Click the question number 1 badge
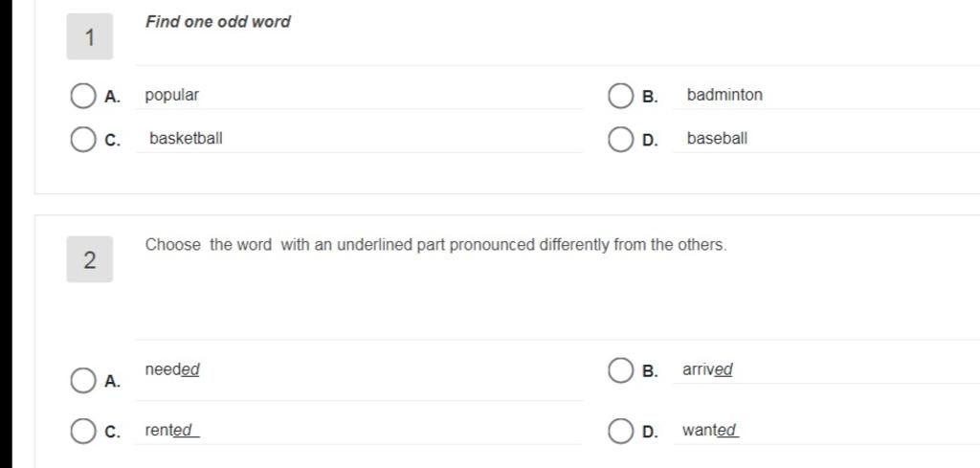The height and width of the screenshot is (468, 980). (90, 37)
